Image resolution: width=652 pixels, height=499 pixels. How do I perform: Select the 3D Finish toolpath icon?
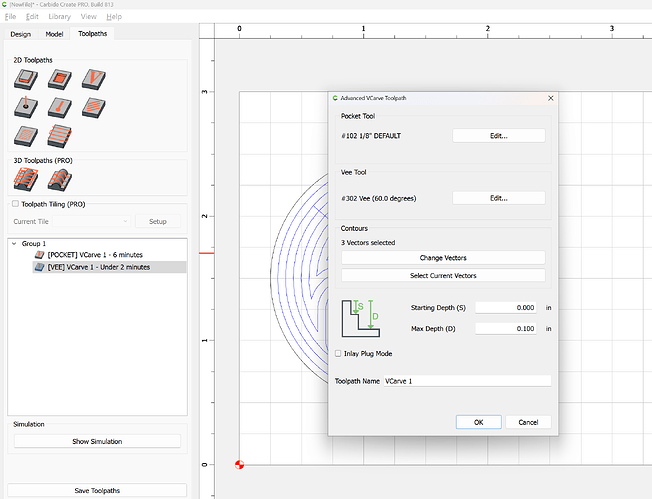click(59, 180)
